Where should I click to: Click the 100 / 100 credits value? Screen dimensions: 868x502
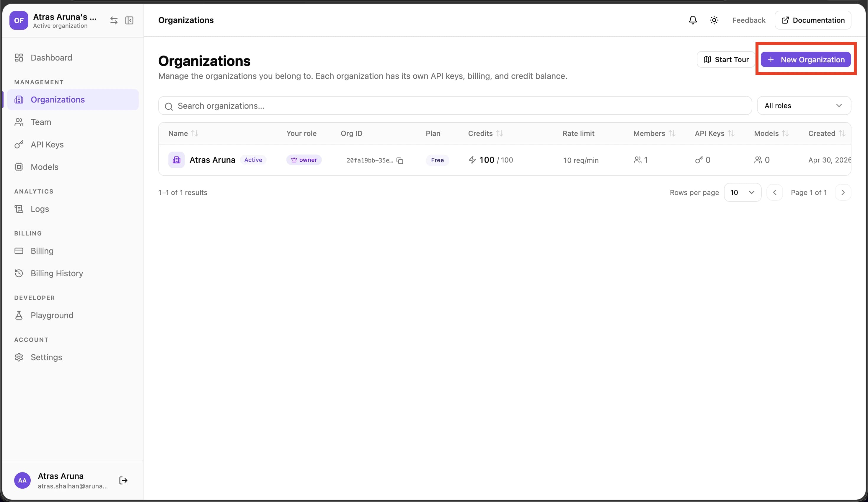pos(496,160)
